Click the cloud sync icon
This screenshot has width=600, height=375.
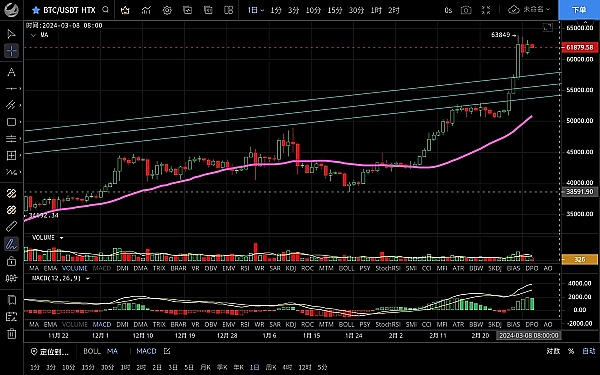(x=514, y=10)
